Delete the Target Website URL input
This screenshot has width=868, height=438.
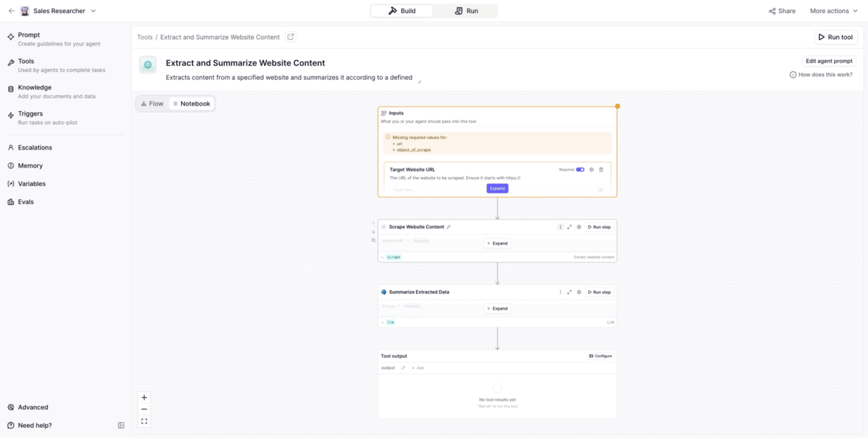click(601, 169)
